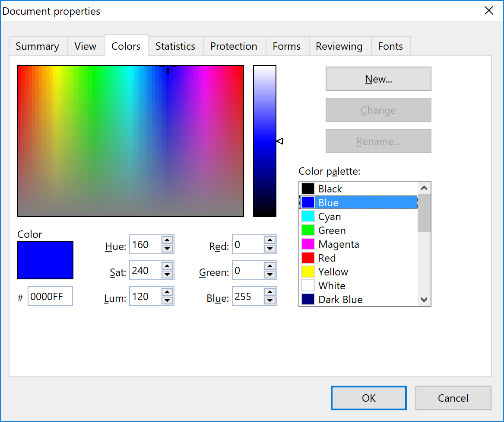The width and height of the screenshot is (504, 422).
Task: Pick Dark Blue in the palette list
Action: 340,300
